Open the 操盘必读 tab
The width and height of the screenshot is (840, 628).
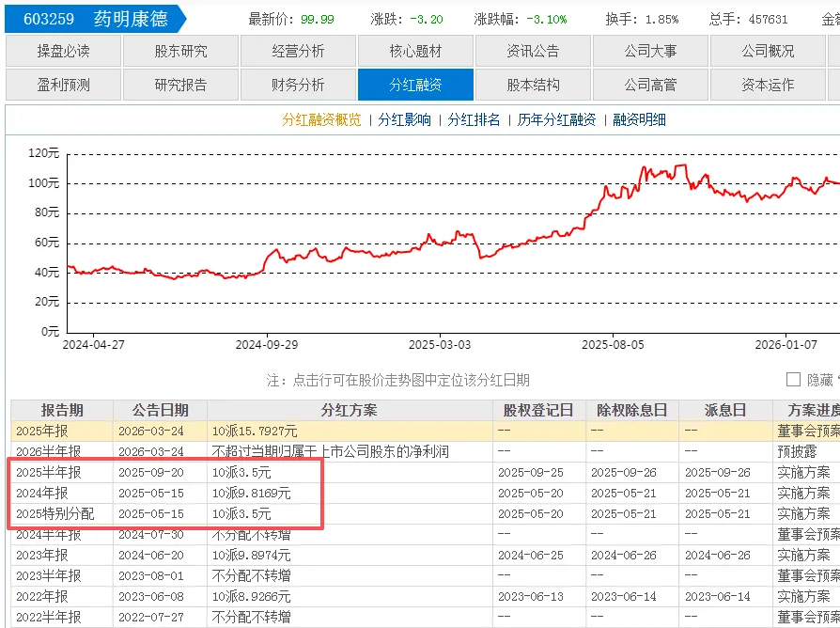63,51
